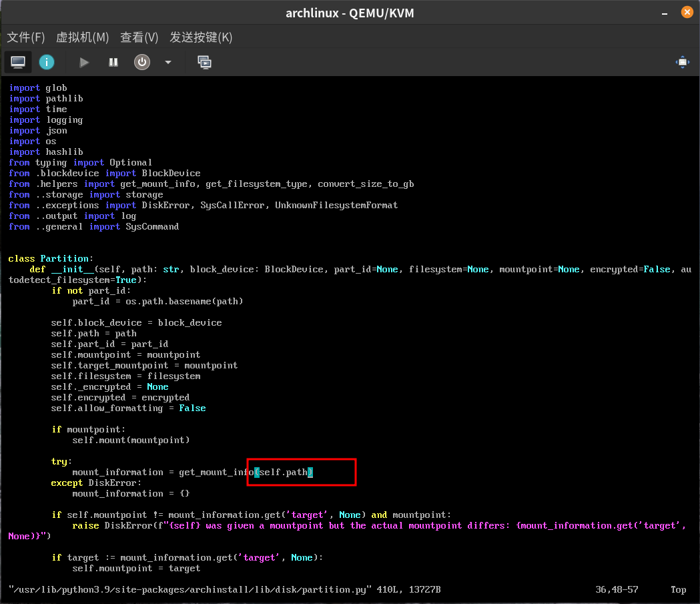Image resolution: width=700 pixels, height=604 pixels.
Task: Click the 'import hashlib' line
Action: click(x=46, y=152)
